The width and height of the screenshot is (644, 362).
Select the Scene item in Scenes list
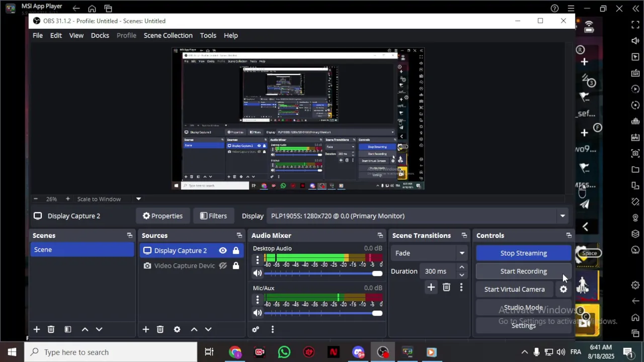82,249
